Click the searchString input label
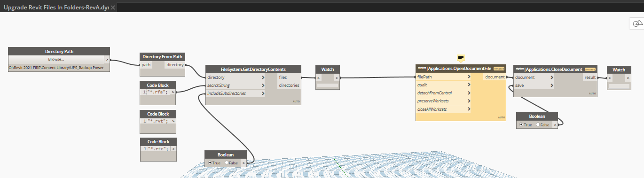This screenshot has height=178, width=644. coord(219,85)
